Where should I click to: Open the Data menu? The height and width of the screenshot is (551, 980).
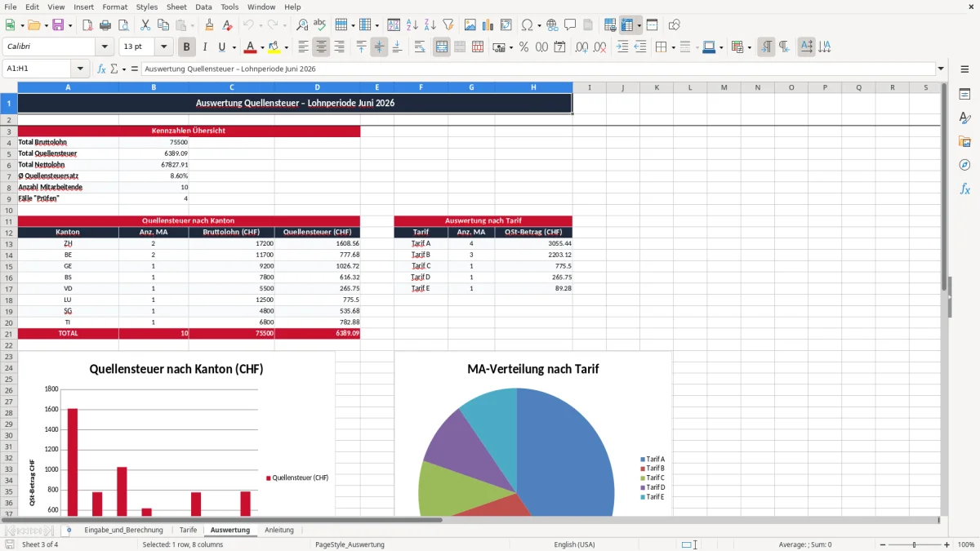coord(203,7)
